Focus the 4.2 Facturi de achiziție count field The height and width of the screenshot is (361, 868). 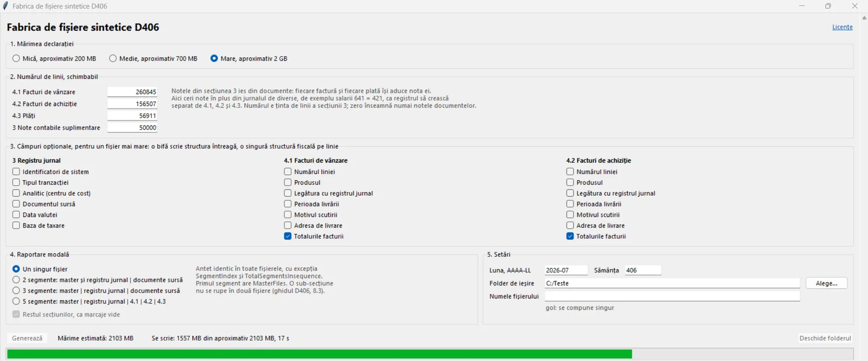tap(132, 104)
